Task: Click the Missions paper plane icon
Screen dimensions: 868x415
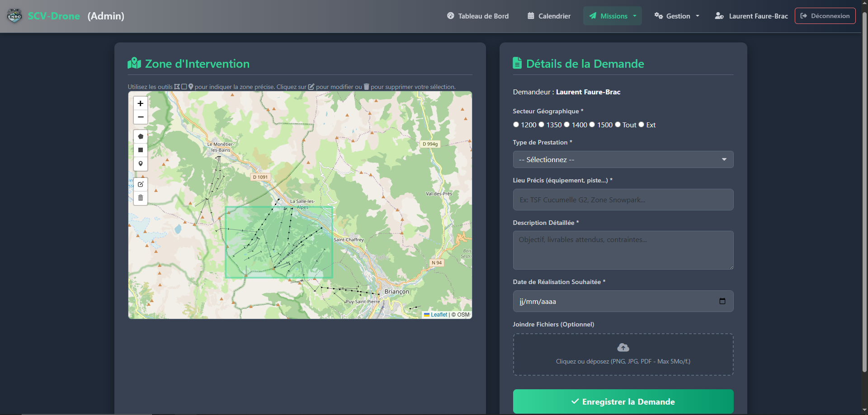Action: click(593, 16)
